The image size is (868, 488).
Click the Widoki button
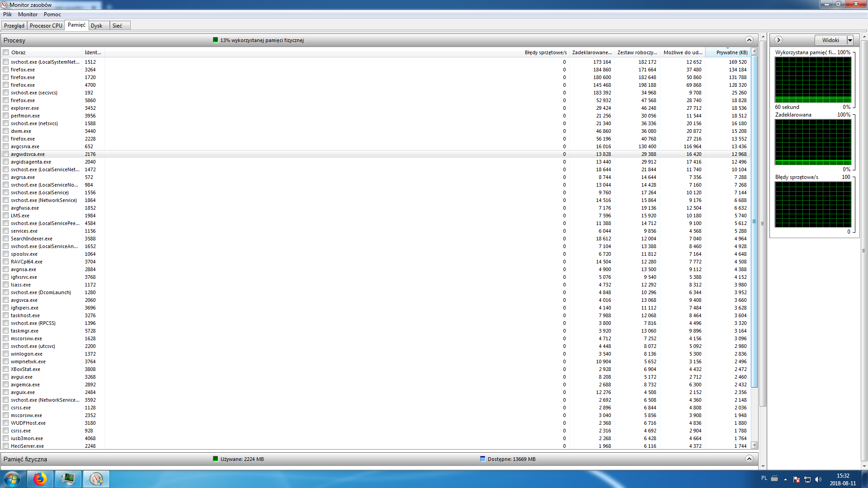pyautogui.click(x=831, y=40)
